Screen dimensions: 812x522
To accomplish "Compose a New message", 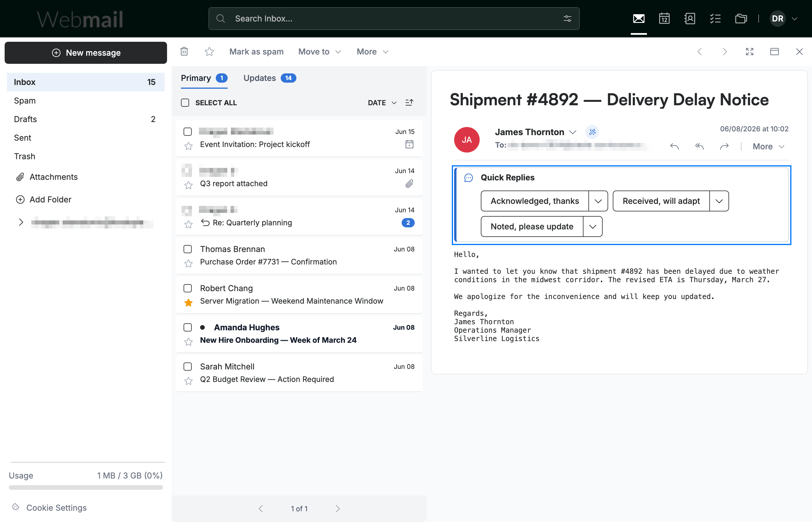I will [x=86, y=53].
